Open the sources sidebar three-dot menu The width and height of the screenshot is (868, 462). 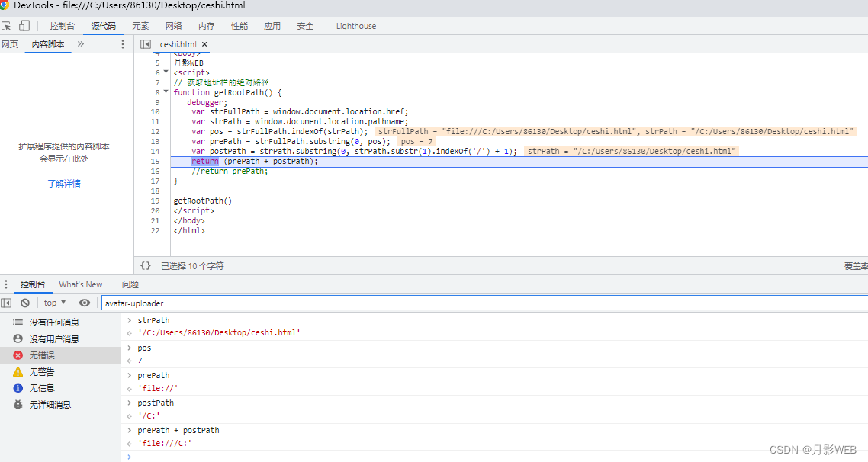pyautogui.click(x=122, y=44)
